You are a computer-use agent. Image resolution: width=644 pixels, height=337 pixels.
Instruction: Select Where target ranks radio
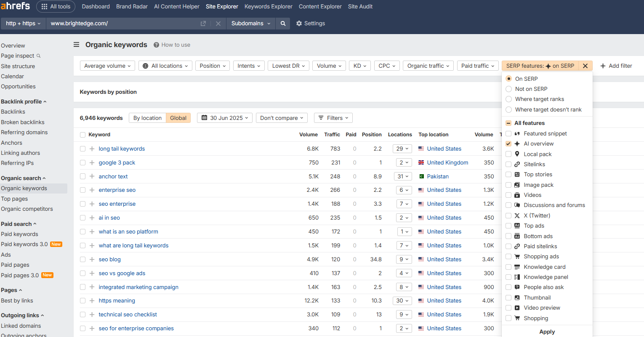(x=508, y=99)
